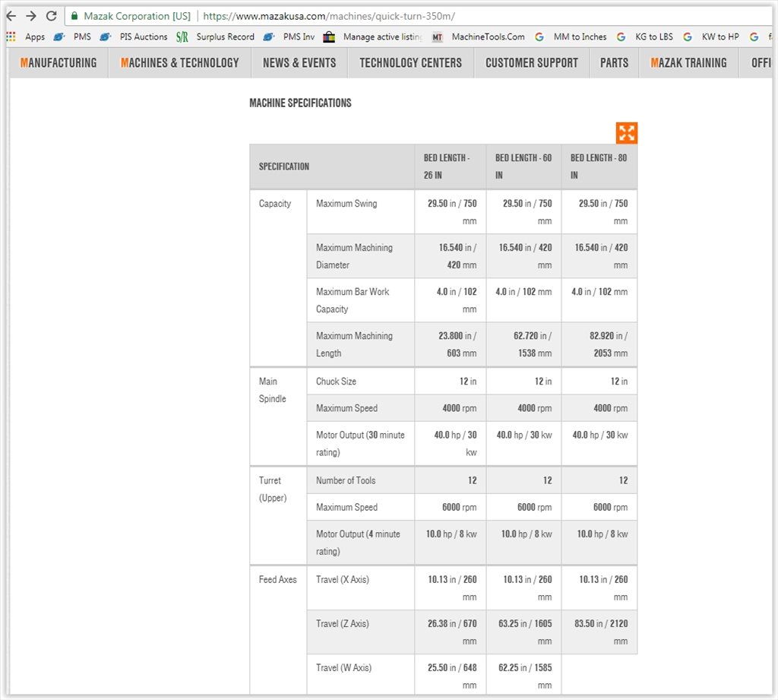Click the Feed Axes category cell
The height and width of the screenshot is (700, 778).
point(278,629)
